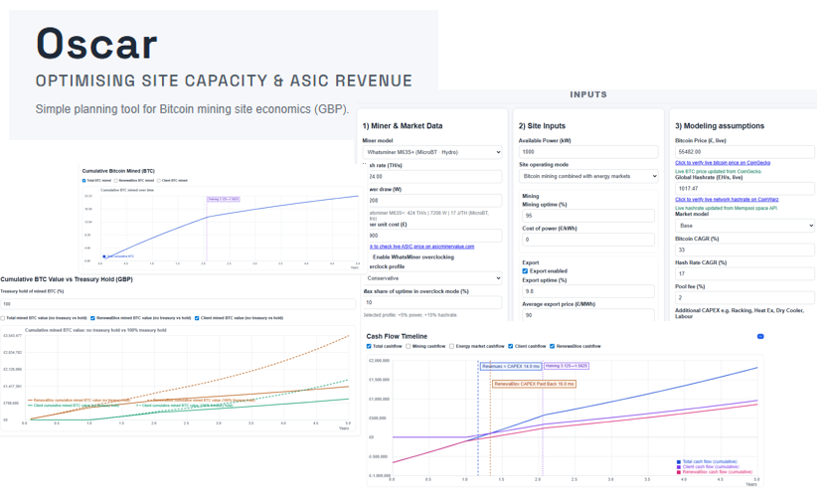Click the Oscar title text

coord(96,44)
